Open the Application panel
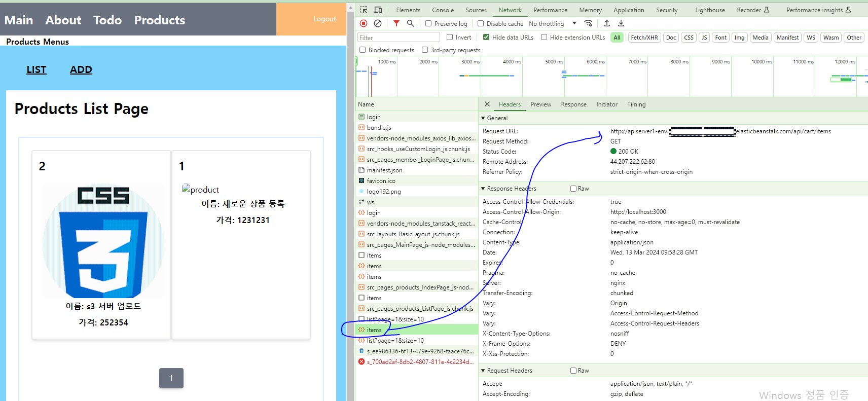868x401 pixels. [629, 10]
